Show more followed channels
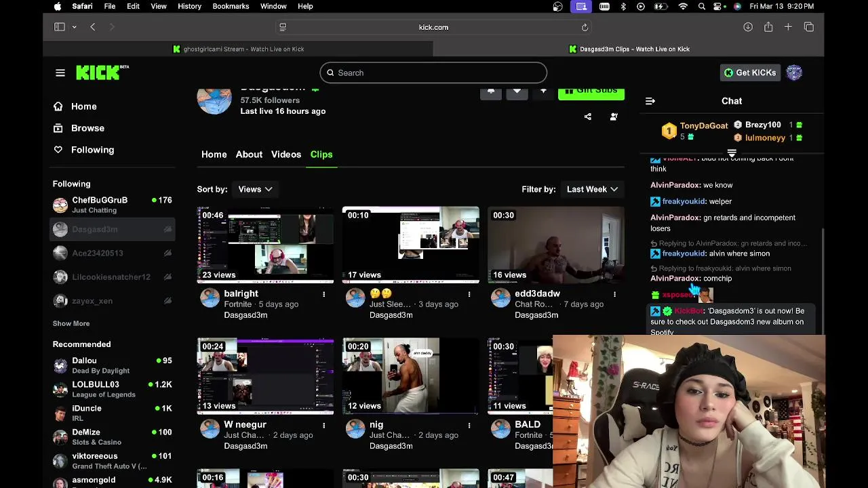 [71, 323]
